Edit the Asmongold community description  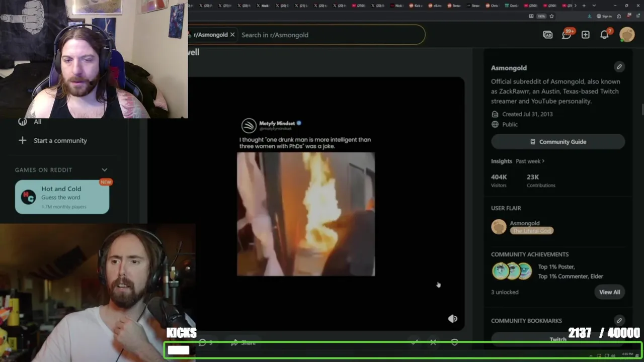pyautogui.click(x=619, y=67)
